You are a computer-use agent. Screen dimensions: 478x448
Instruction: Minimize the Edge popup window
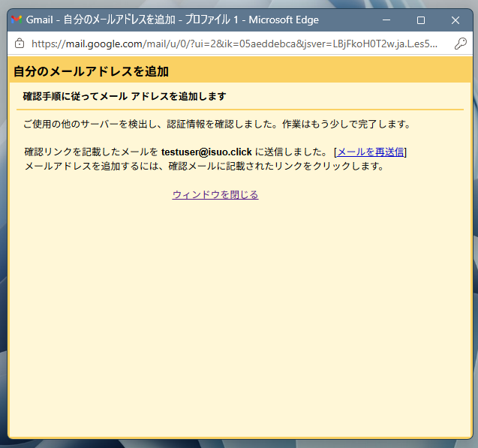coord(386,20)
